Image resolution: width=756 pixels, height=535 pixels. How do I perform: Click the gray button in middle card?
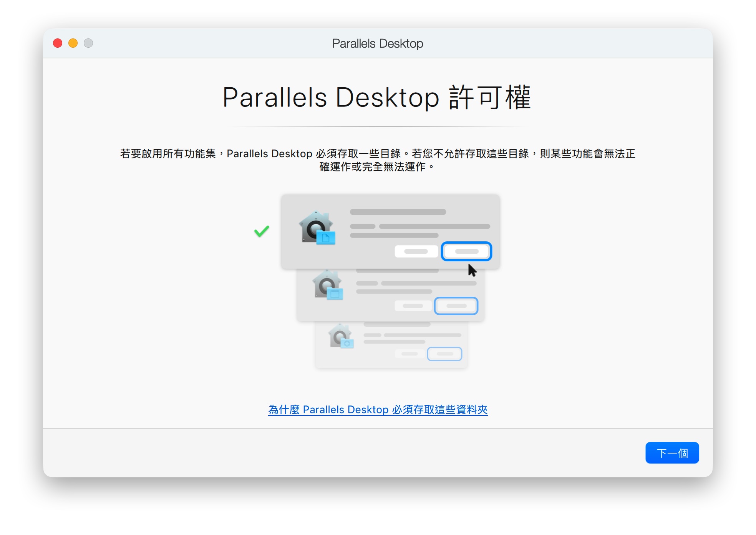413,306
